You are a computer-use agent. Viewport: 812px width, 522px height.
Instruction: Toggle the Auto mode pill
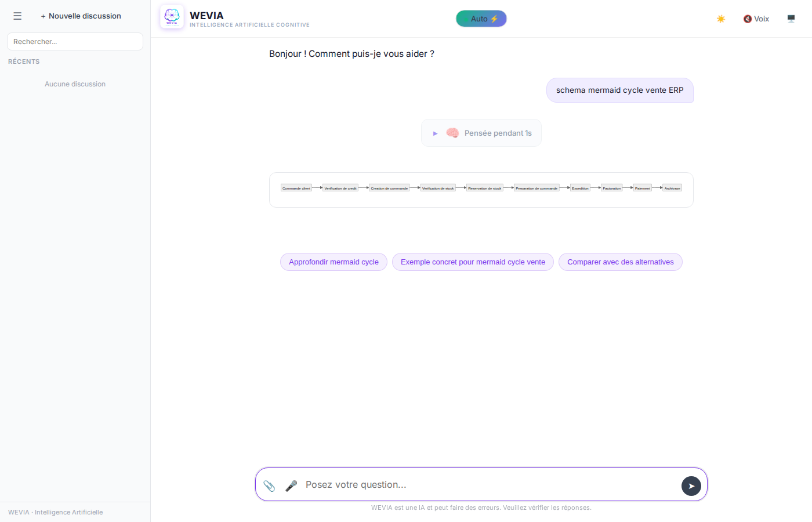481,19
